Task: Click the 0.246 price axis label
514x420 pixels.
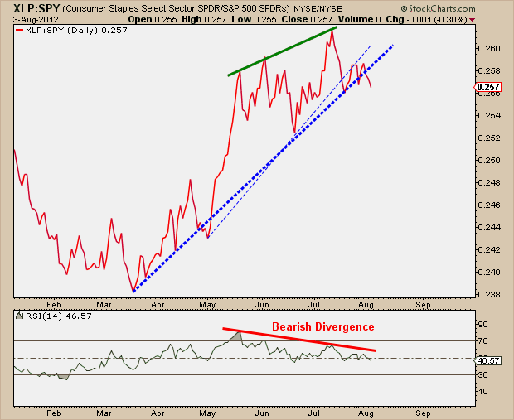Action: click(x=489, y=205)
